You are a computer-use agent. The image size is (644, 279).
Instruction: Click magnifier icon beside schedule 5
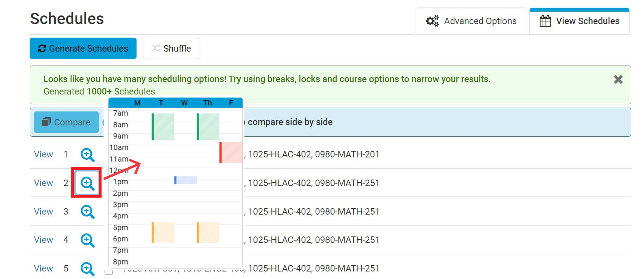[x=87, y=268]
